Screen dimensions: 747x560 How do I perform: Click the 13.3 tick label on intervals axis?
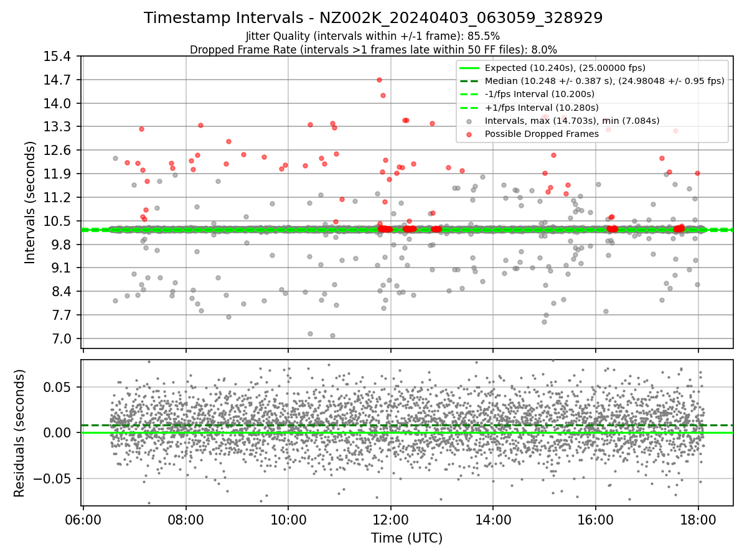[57, 127]
